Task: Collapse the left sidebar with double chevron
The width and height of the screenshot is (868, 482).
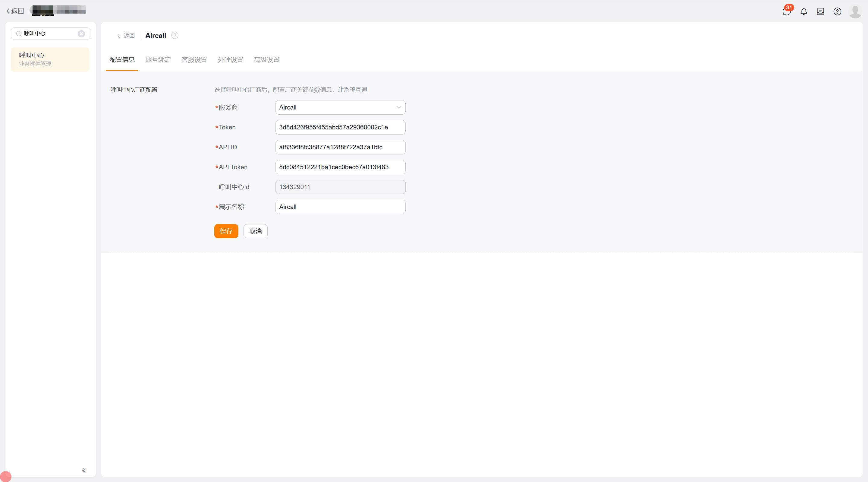Action: [x=83, y=470]
